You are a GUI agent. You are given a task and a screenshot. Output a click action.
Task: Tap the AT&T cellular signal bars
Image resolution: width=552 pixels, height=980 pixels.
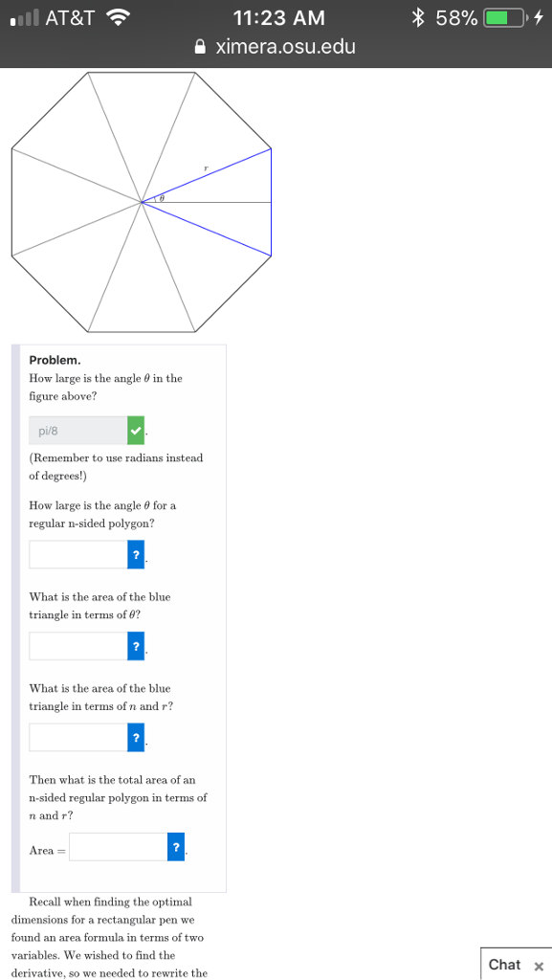(21, 15)
